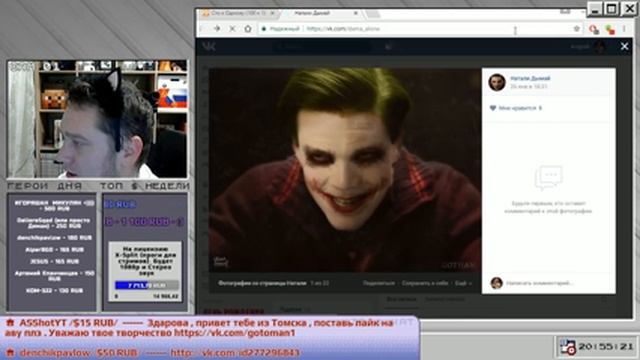
Task: Switch to the first browser tab
Action: [x=238, y=13]
